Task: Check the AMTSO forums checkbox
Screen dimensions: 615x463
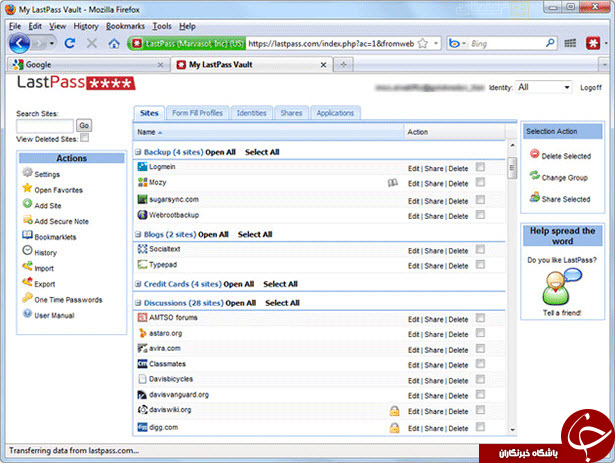Action: tap(480, 318)
